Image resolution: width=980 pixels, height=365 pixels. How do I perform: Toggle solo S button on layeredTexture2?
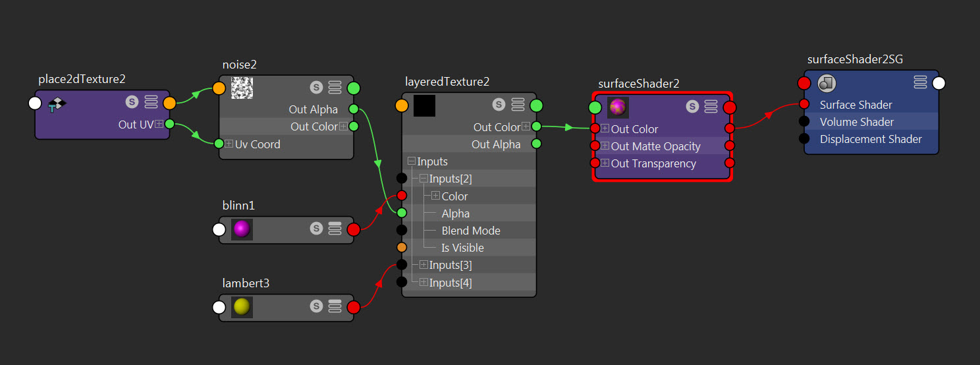[x=499, y=104]
